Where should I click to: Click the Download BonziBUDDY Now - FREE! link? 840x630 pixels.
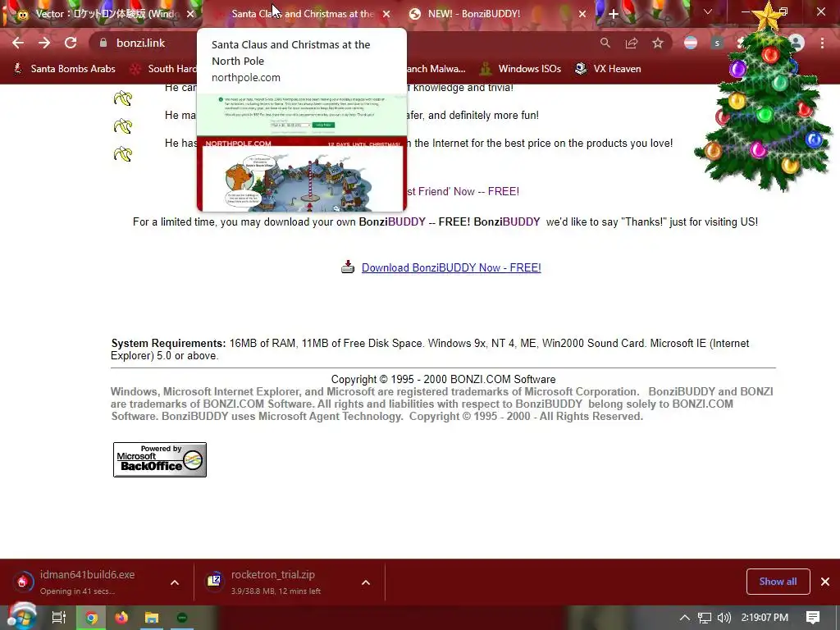pyautogui.click(x=451, y=268)
